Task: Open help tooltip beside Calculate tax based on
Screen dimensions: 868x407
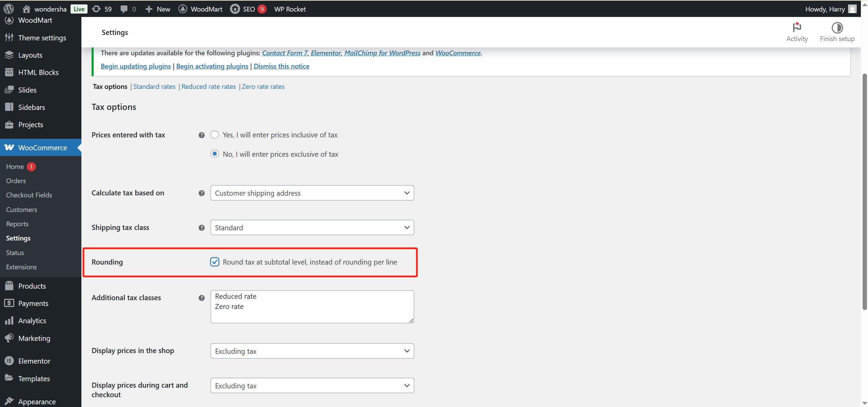Action: (201, 193)
